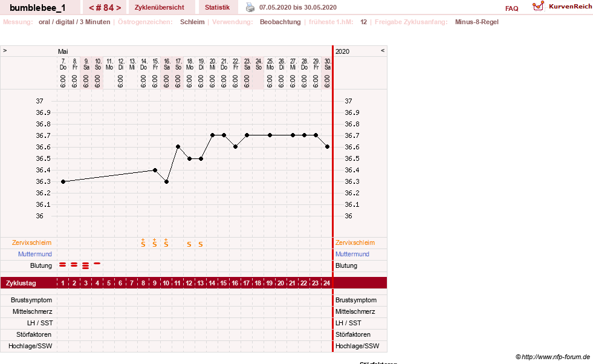Click the left Blutung row label
Viewport: 593px width, 364px height.
[41, 265]
